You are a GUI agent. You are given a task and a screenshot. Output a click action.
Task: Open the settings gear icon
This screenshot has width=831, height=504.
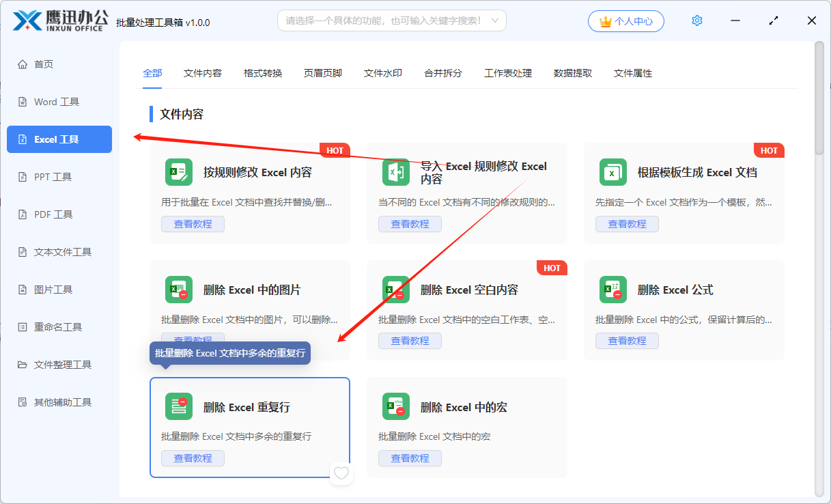[696, 20]
